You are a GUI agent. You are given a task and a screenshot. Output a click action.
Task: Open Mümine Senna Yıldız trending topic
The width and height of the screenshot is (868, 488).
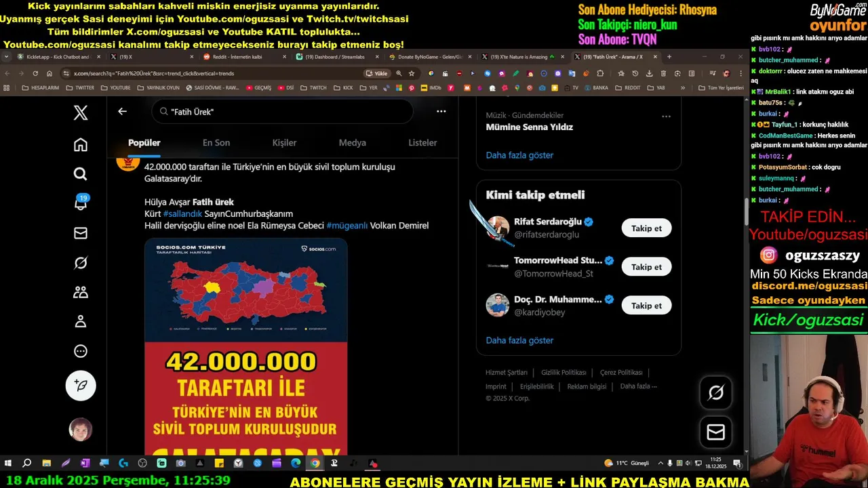click(529, 127)
